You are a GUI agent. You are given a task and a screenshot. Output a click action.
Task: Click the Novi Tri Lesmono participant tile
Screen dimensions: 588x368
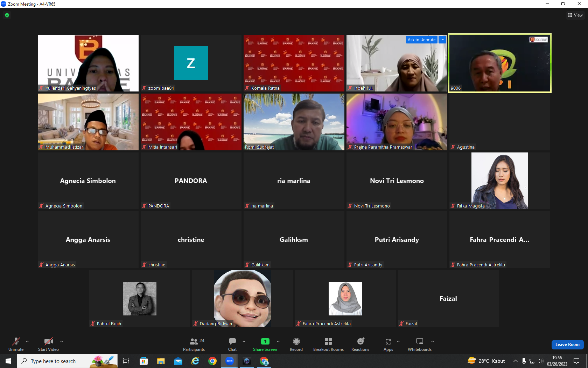tap(397, 181)
